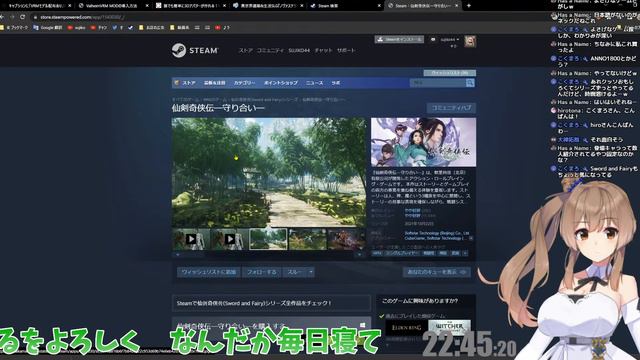
Task: Open the コミュニティ header menu
Action: point(270,50)
